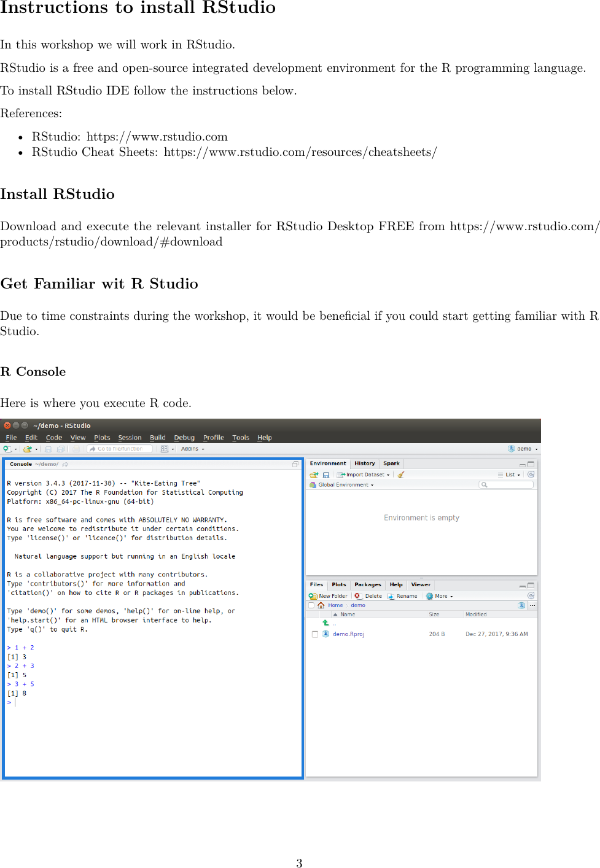Sort files by Name column header
This screenshot has width=600, height=868.
point(348,614)
